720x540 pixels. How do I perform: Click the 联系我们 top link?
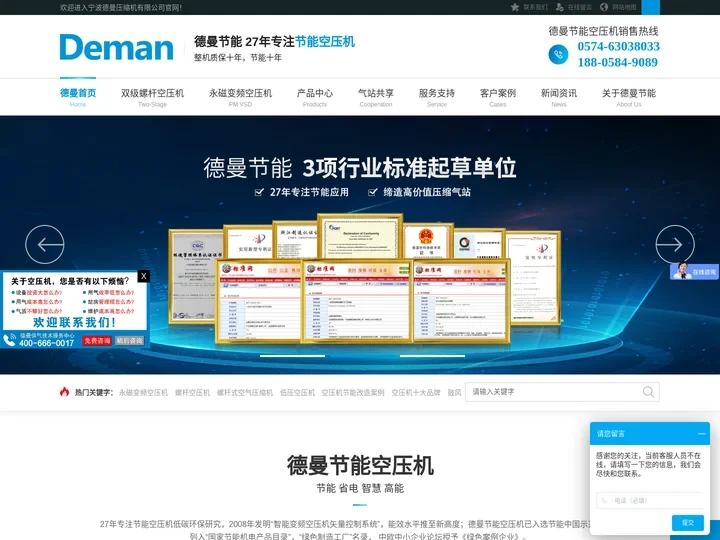[535, 7]
